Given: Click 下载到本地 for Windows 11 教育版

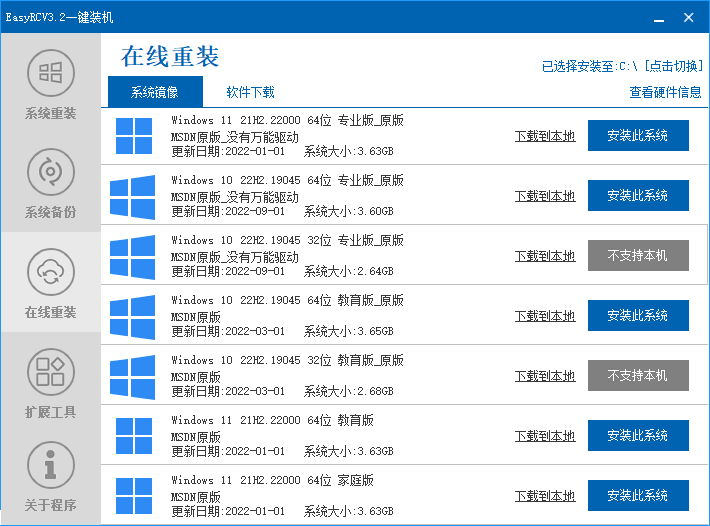Looking at the screenshot, I should click(545, 436).
